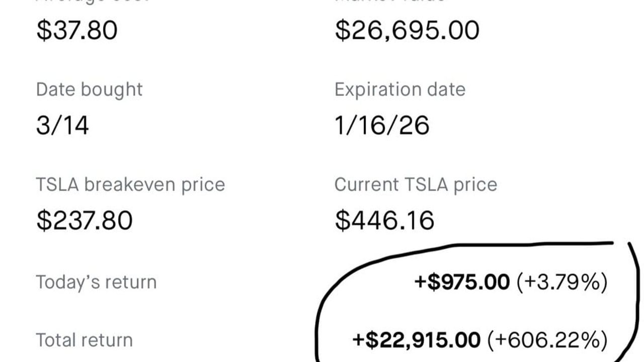Select the $237.80 breakeven price
644x362 pixels.
[85, 220]
